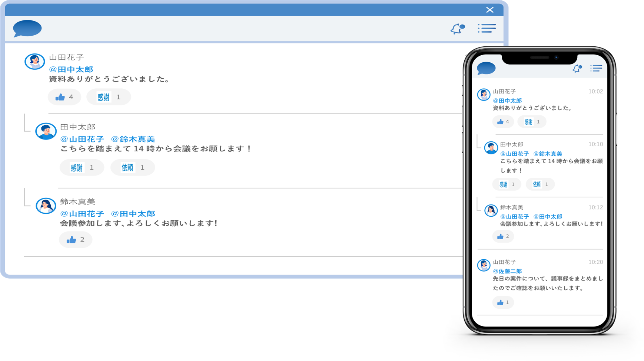Tap the chat bubble logo on the phone
Image resolution: width=644 pixels, height=361 pixels.
486,69
